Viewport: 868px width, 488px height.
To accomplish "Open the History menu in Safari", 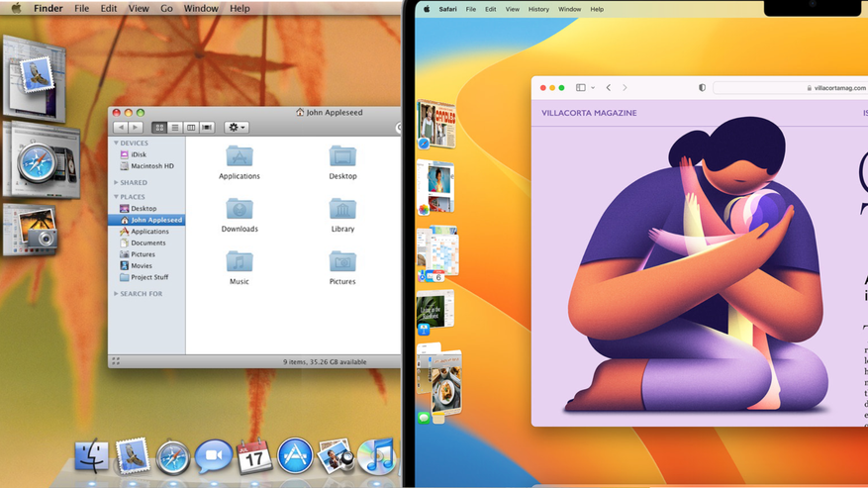I will tap(538, 9).
